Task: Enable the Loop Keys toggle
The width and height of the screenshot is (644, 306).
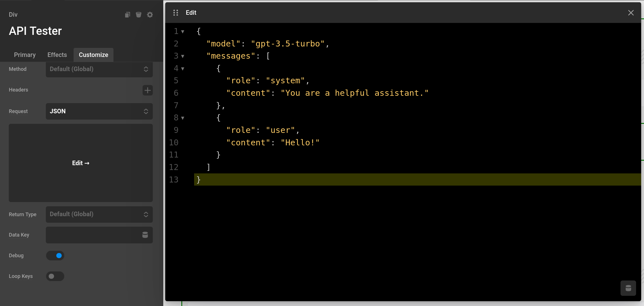Action: 55,276
